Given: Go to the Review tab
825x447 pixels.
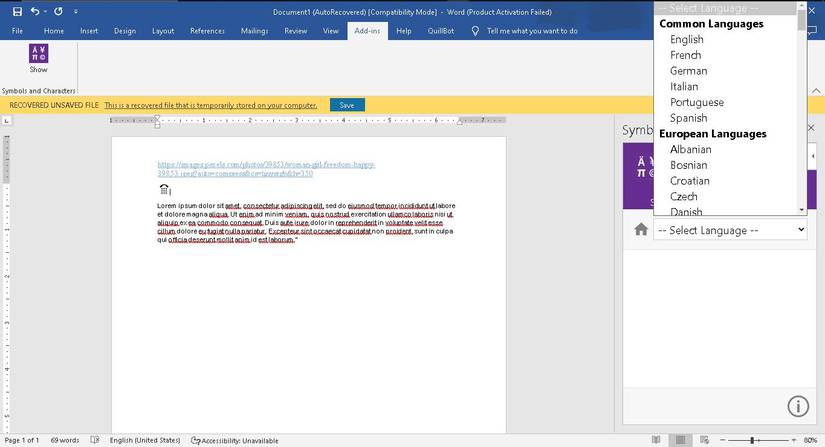Looking at the screenshot, I should 296,31.
